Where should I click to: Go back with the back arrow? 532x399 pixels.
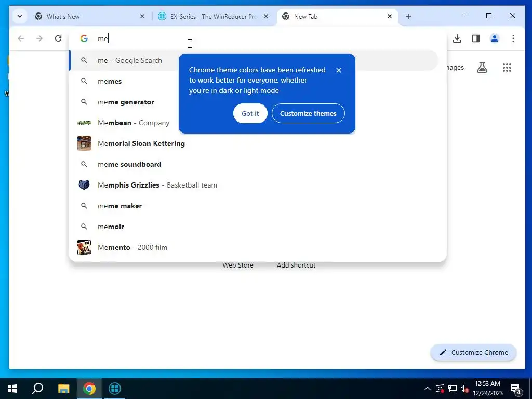21,38
